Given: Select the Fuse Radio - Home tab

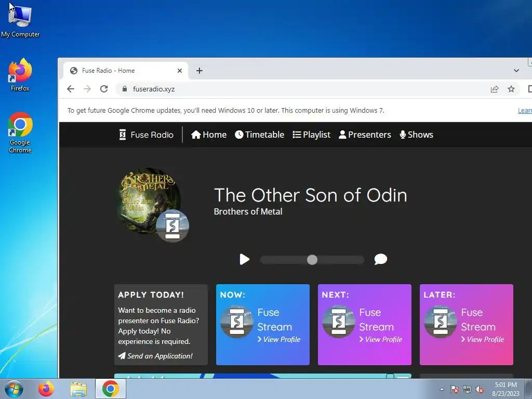Looking at the screenshot, I should 126,71.
